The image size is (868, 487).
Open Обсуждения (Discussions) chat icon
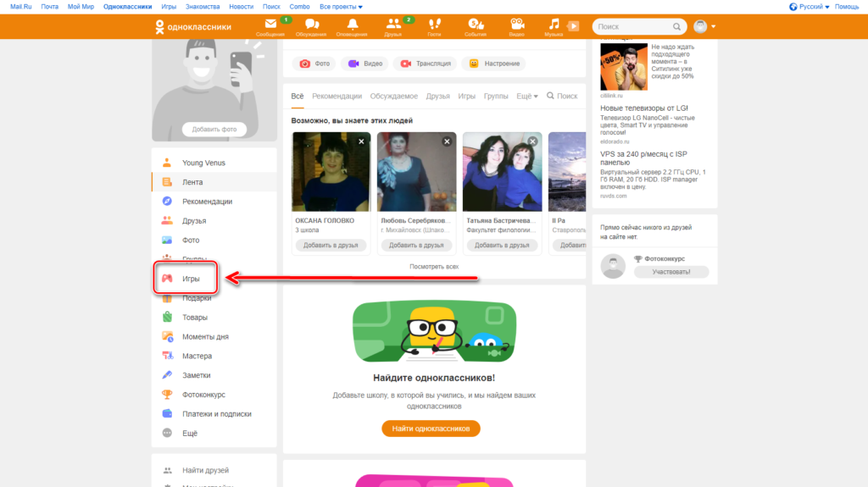pyautogui.click(x=311, y=25)
